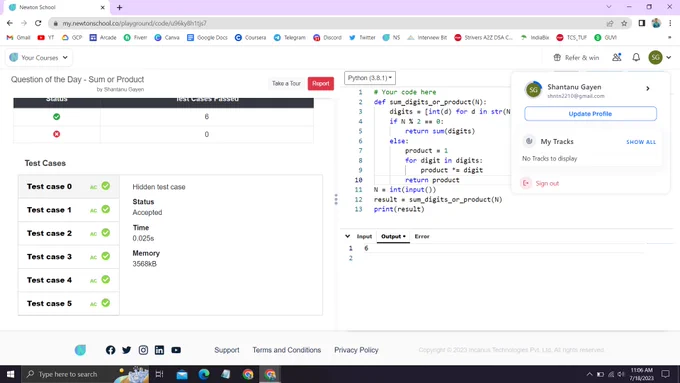Click SHOW ALL in My Tracks

(x=641, y=142)
